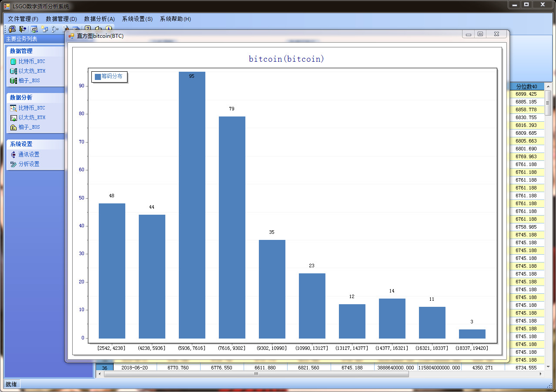
Task: Click the 分位数40 column header
Action: [526, 86]
